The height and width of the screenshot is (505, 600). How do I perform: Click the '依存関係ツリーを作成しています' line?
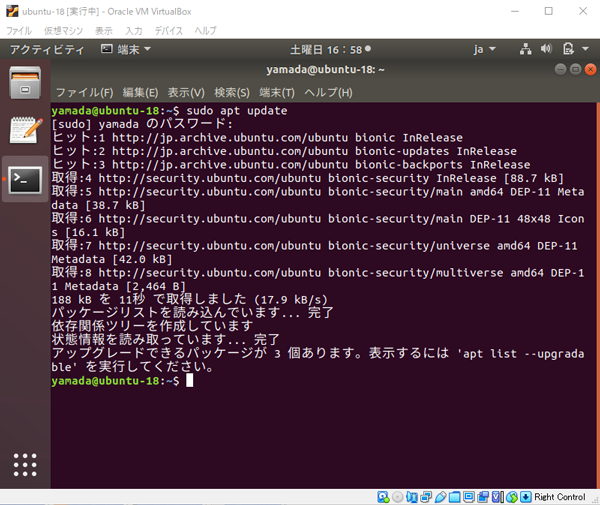[x=152, y=326]
